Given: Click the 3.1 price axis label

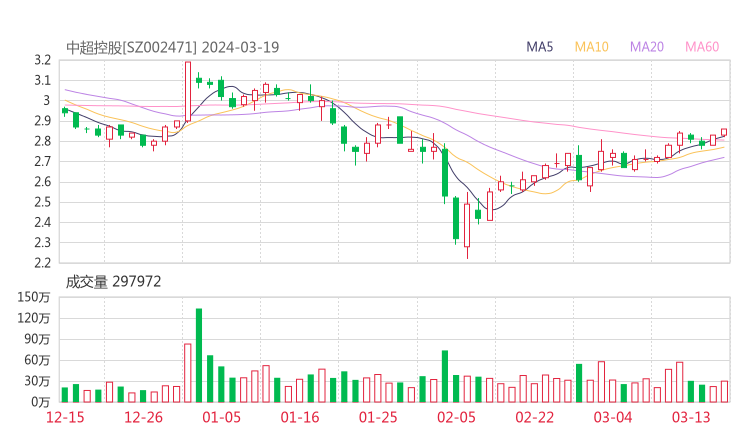Looking at the screenshot, I should click(42, 80).
